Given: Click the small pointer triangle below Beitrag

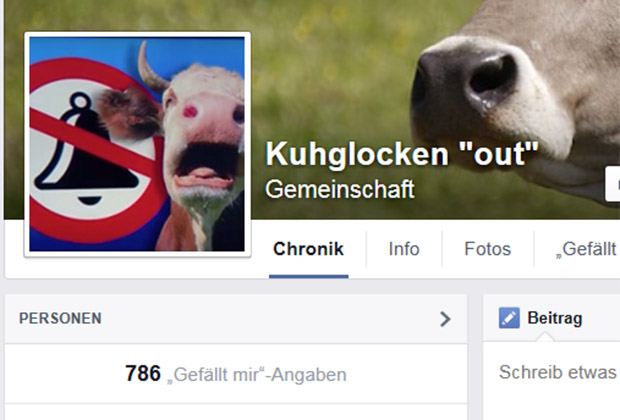Looking at the screenshot, I should pyautogui.click(x=545, y=337).
